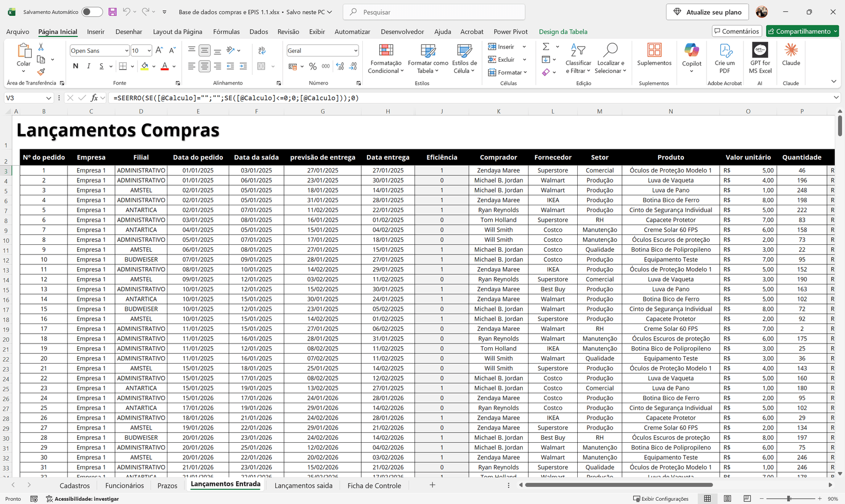Viewport: 845px width, 504px height.
Task: Click the Compartilhamento share button
Action: click(803, 31)
